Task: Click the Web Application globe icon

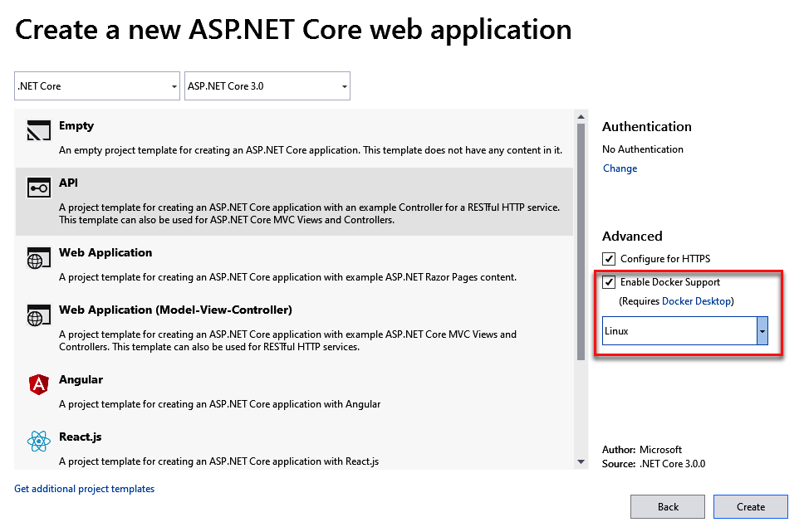Action: (38, 257)
